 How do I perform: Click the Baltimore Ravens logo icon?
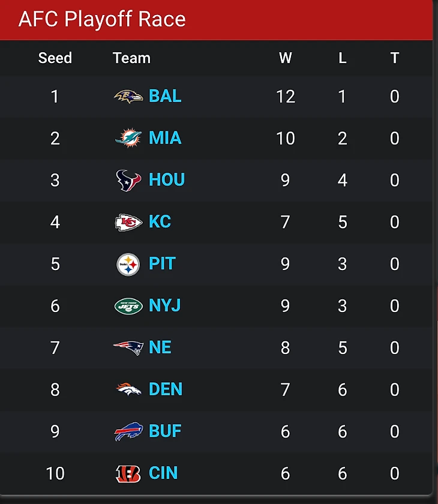point(128,97)
